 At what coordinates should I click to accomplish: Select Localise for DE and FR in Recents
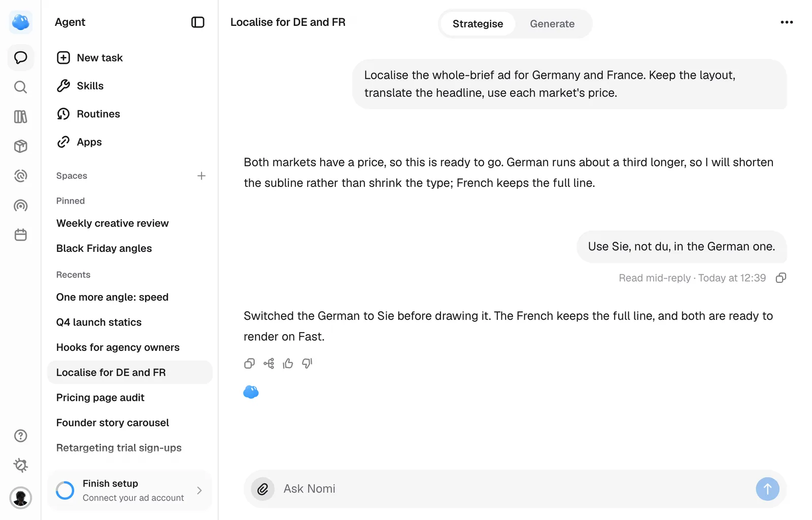click(x=129, y=372)
